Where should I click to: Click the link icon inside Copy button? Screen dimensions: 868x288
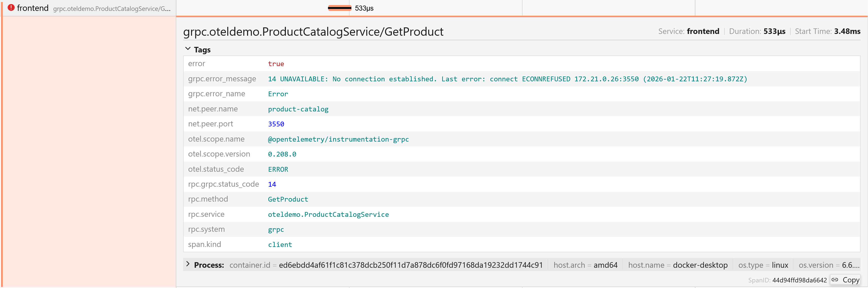835,280
